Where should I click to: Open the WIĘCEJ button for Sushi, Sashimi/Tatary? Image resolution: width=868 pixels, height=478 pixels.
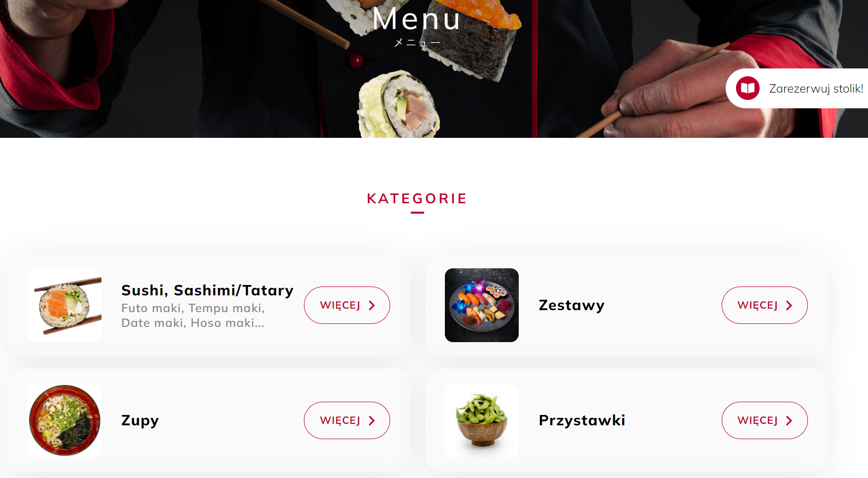pyautogui.click(x=347, y=305)
